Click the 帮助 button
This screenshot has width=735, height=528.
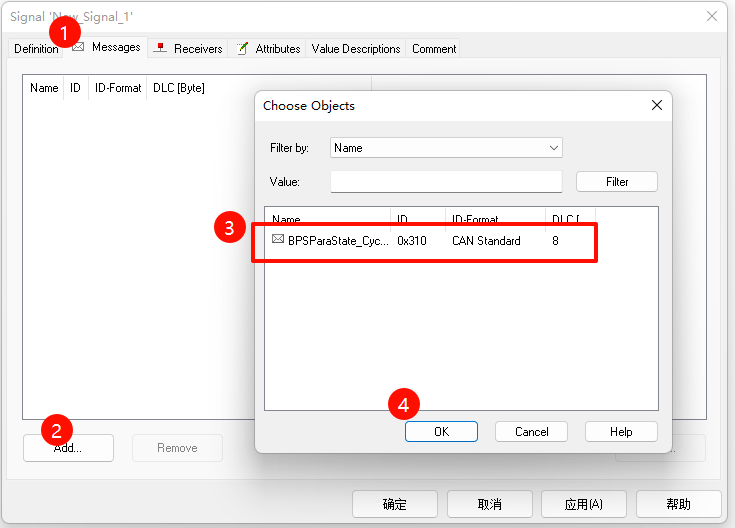click(678, 504)
